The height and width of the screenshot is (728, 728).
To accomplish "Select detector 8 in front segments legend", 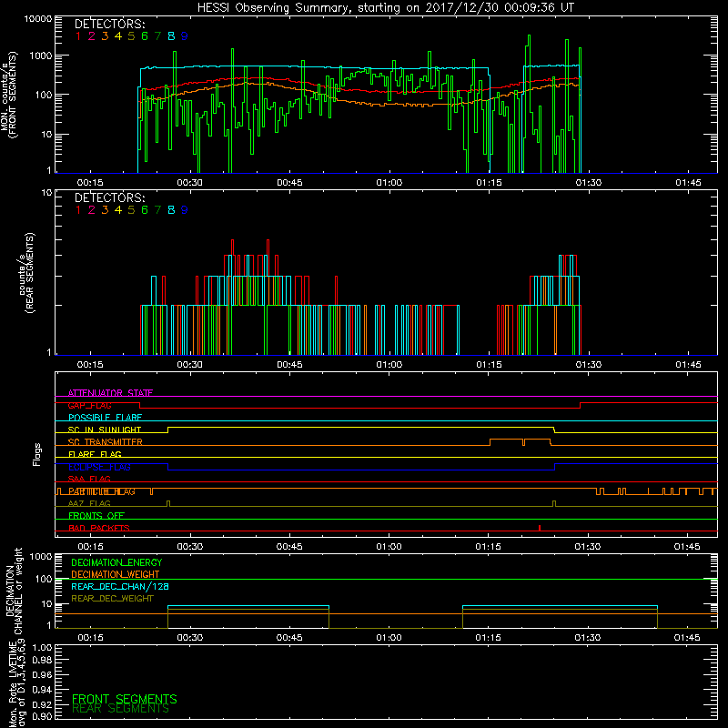I will click(x=171, y=36).
